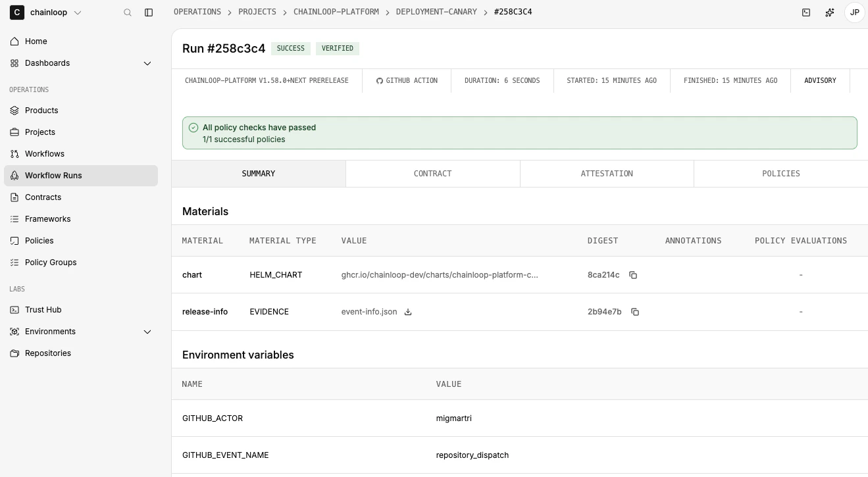868x477 pixels.
Task: Copy the 8ca214c digest
Action: 633,275
